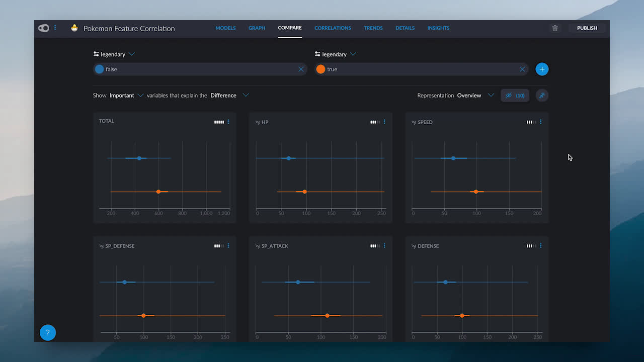This screenshot has height=362, width=644.
Task: Click the orange color swatch for true
Action: pyautogui.click(x=320, y=69)
